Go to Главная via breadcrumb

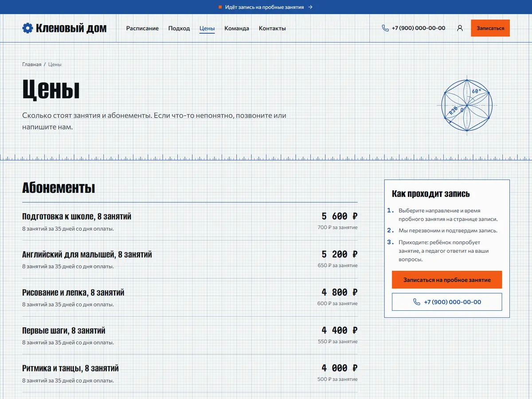click(x=31, y=64)
